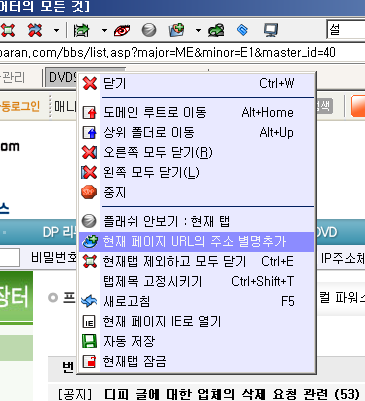This screenshot has width=365, height=401.
Task: Select 자동 저장 menu entry
Action: [x=197, y=341]
